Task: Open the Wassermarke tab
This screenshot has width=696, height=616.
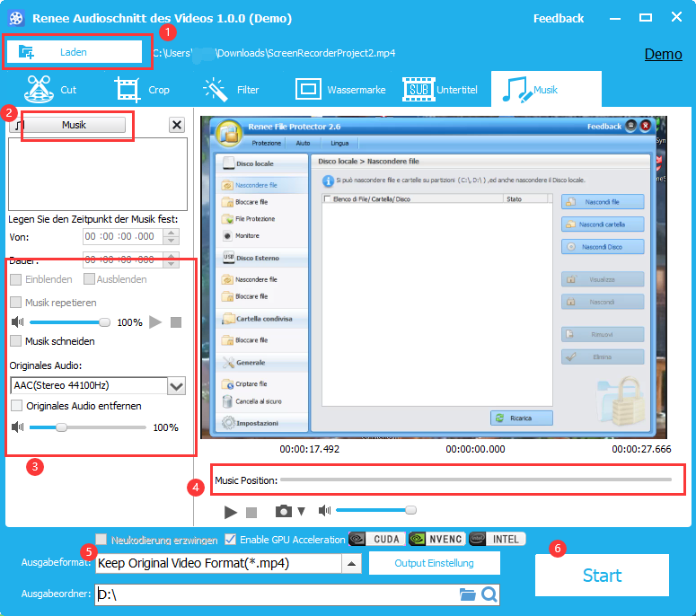Action: tap(340, 89)
